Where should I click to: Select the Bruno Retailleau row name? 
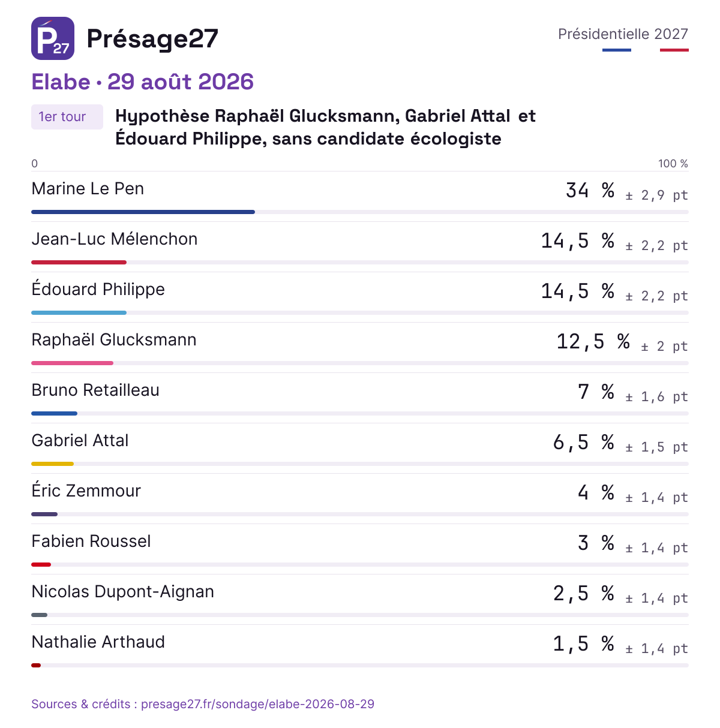[95, 390]
